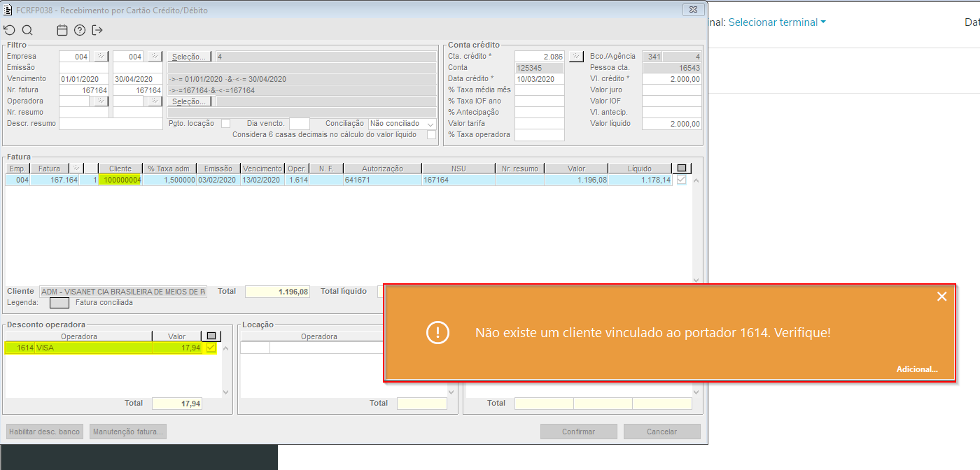Click the Fatura grid vertical scrollbar up arrow
Screen dimensions: 980x470
696,180
